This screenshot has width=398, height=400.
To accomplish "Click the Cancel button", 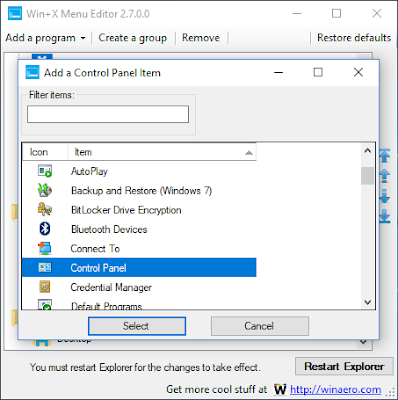I will click(260, 326).
